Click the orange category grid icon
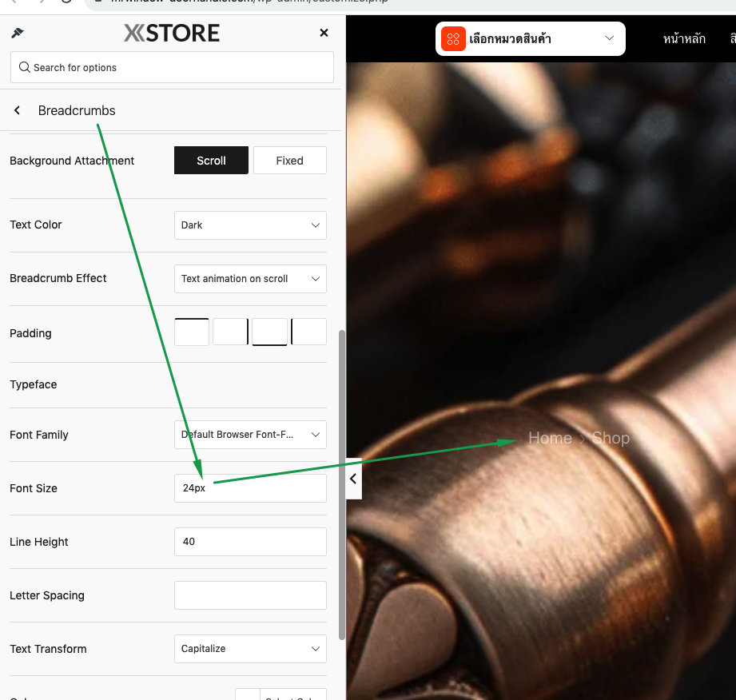This screenshot has width=736, height=700. 453,38
